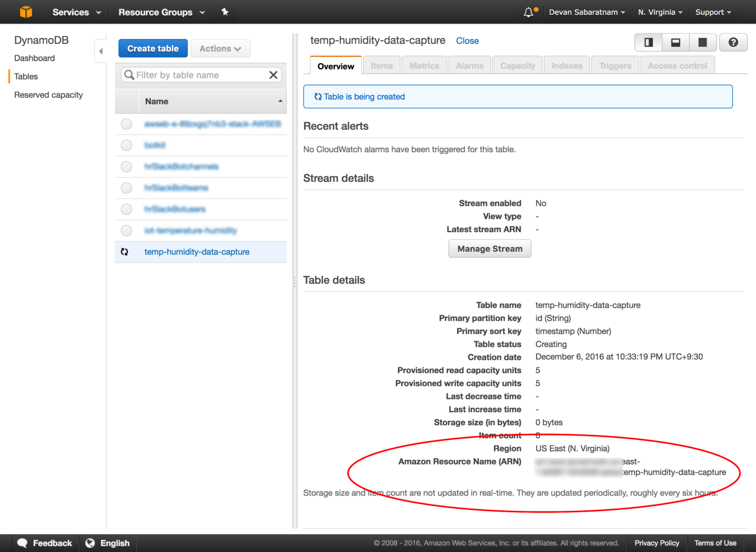The image size is (756, 552).
Task: Open the Devan Sabaratnam account menu
Action: [587, 12]
